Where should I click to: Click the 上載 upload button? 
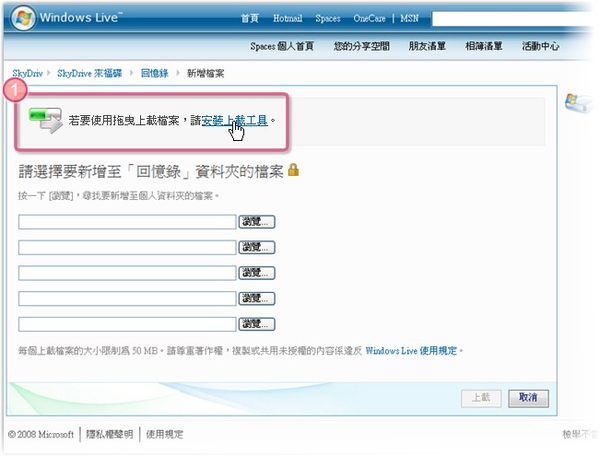pos(481,398)
